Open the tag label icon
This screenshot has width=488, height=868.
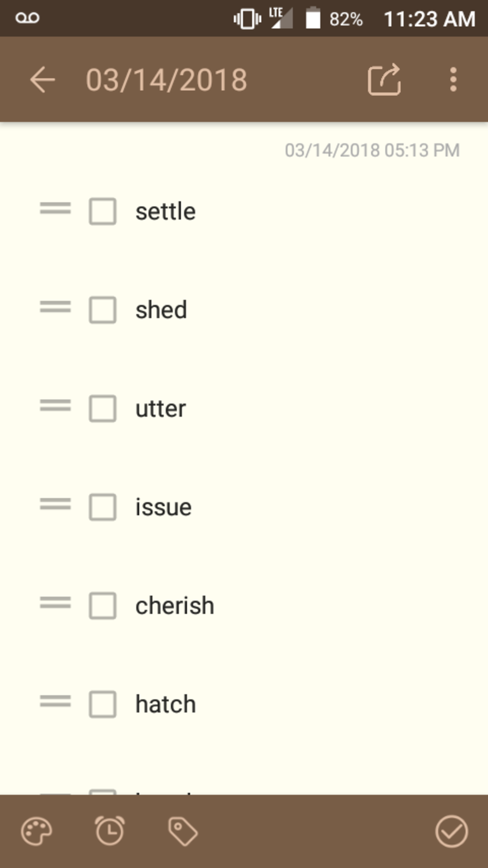181,830
